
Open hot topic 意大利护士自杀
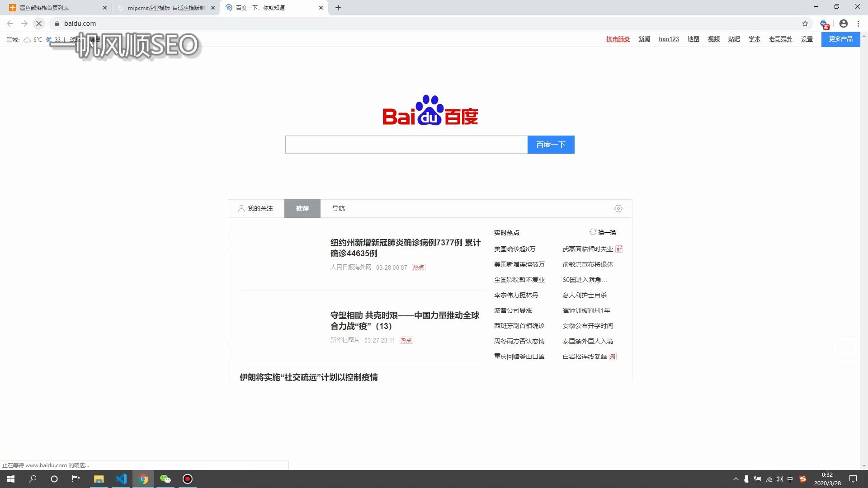click(x=585, y=295)
